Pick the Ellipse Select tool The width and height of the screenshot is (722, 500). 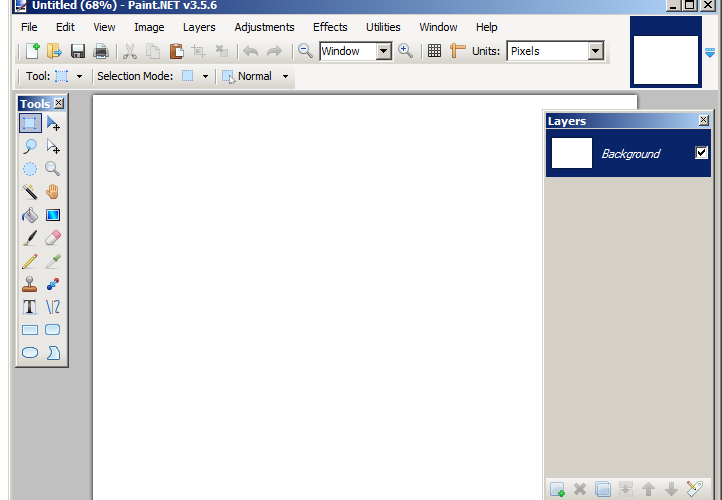click(x=30, y=169)
